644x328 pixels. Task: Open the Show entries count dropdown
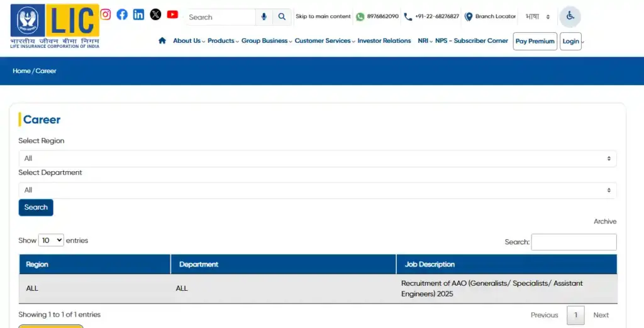coord(51,240)
